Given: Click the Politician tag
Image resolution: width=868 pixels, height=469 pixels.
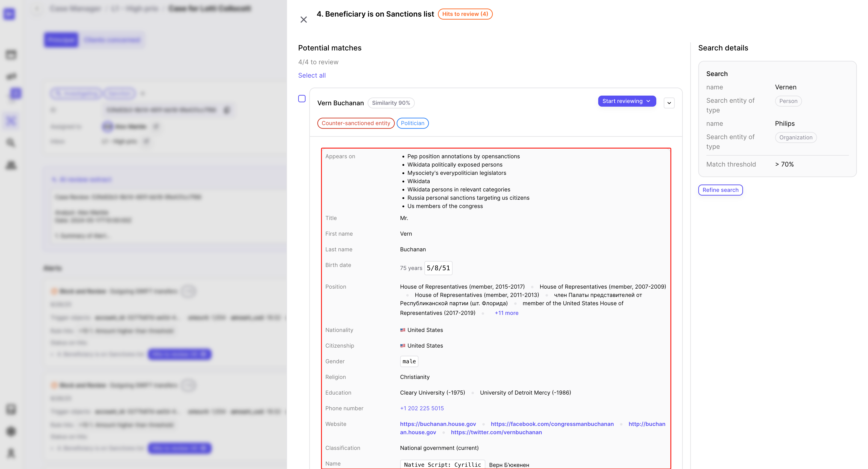Looking at the screenshot, I should (x=412, y=123).
